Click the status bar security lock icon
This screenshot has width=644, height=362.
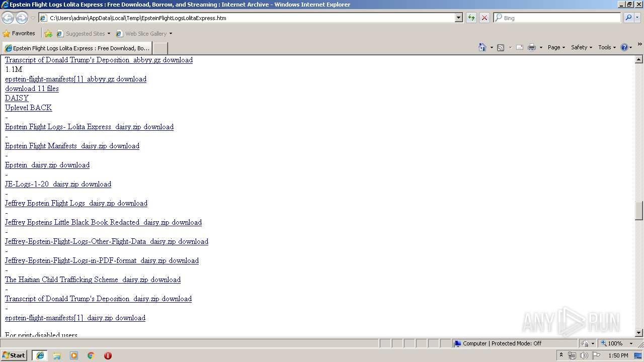click(585, 343)
